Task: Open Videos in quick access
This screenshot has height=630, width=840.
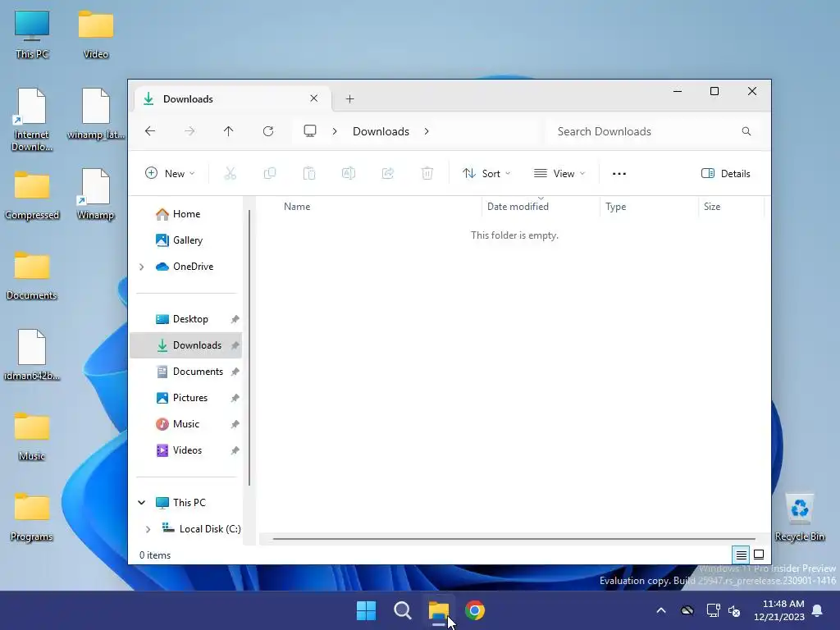Action: (185, 450)
